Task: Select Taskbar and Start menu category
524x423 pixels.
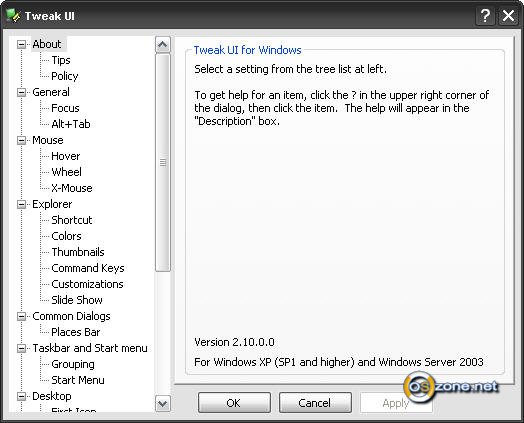Action: point(90,348)
